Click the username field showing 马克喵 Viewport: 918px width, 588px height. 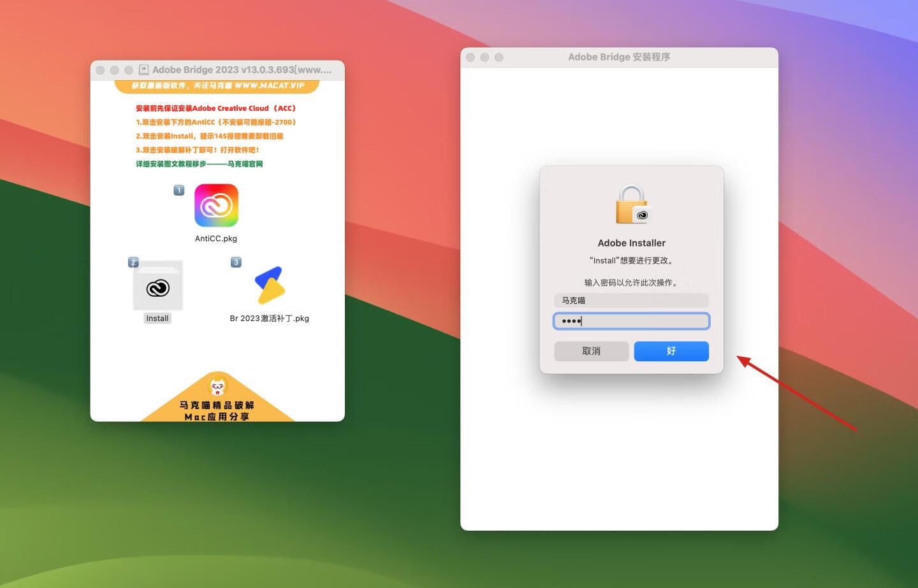tap(632, 300)
